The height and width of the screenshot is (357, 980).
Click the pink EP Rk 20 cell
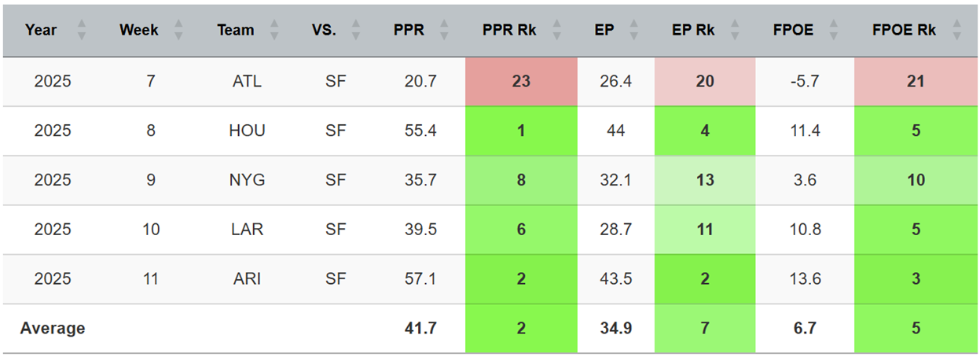(x=705, y=81)
